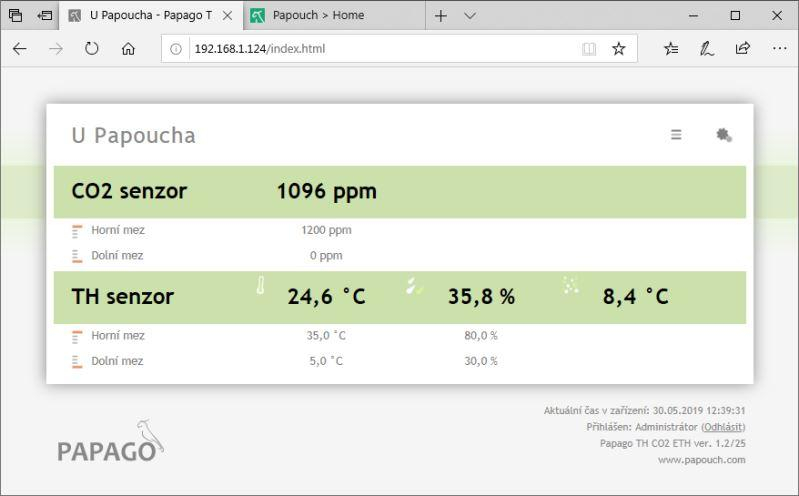799x496 pixels.
Task: Go to the browser home page
Action: click(128, 48)
